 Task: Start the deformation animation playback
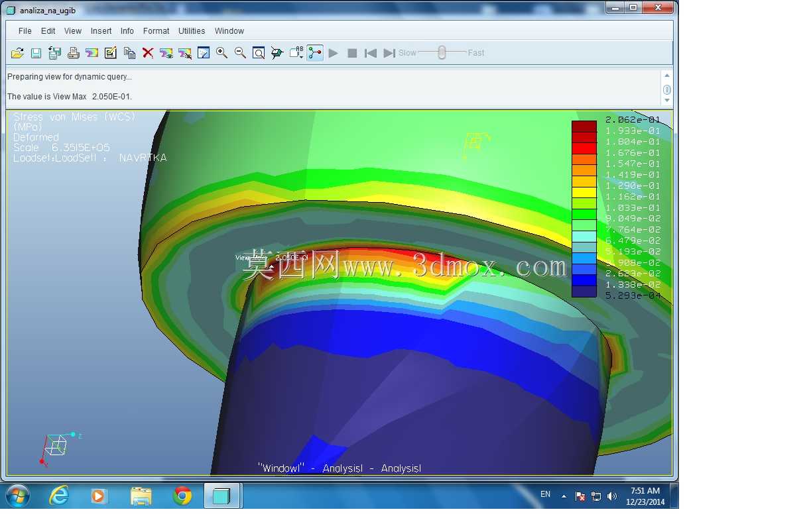tap(334, 53)
